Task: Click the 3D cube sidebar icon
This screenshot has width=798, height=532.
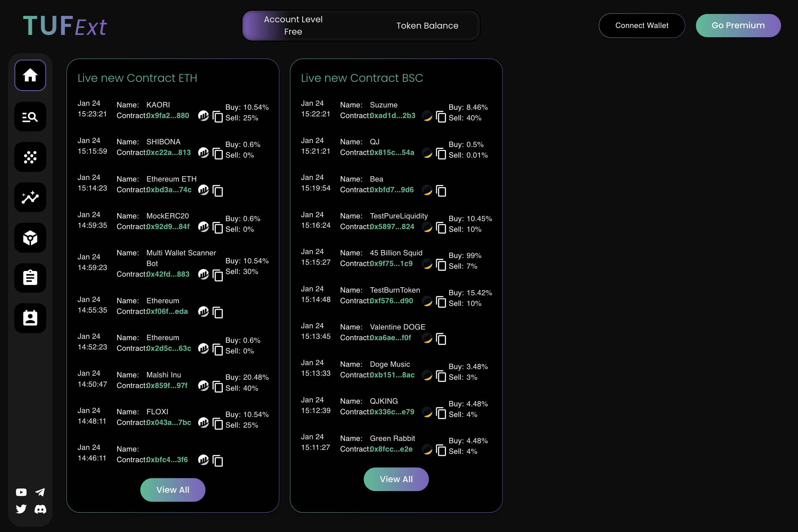Action: [x=30, y=238]
